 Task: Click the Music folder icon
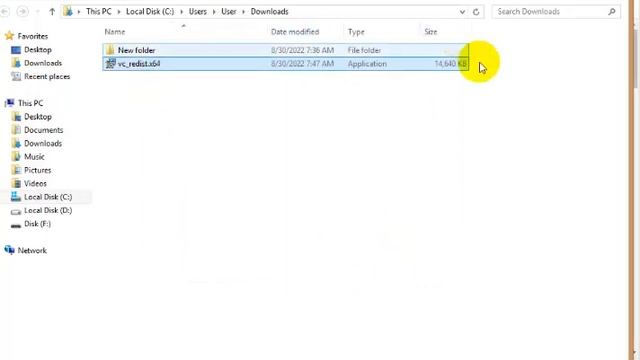tap(16, 156)
